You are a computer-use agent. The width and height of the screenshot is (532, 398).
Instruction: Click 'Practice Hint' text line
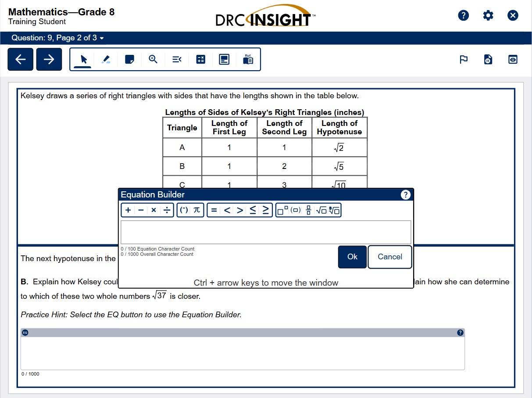point(131,315)
